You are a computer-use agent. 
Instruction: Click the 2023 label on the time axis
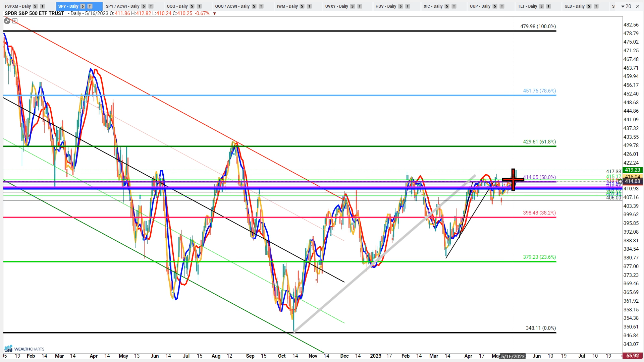click(376, 356)
